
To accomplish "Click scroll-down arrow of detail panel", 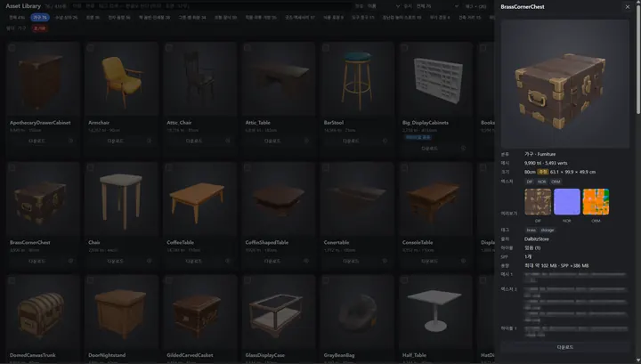I will tap(638, 360).
